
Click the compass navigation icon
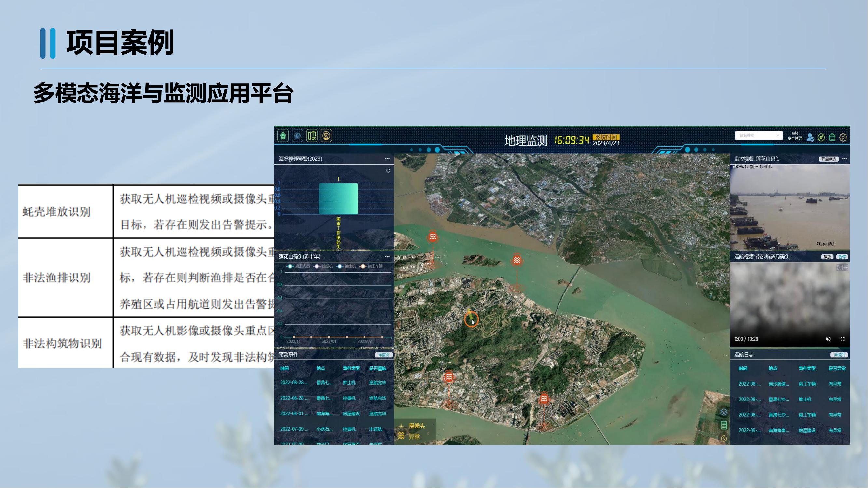tap(821, 137)
